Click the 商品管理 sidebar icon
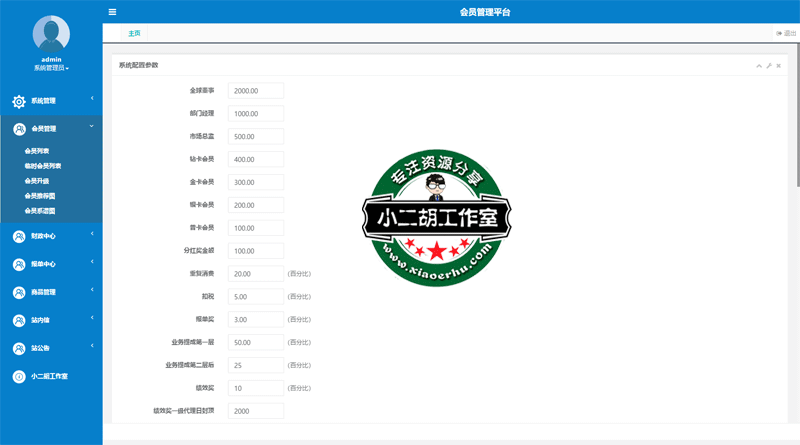 19,293
